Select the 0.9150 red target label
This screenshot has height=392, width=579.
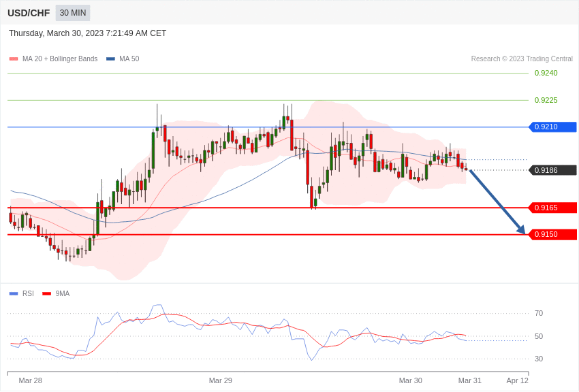coord(553,235)
